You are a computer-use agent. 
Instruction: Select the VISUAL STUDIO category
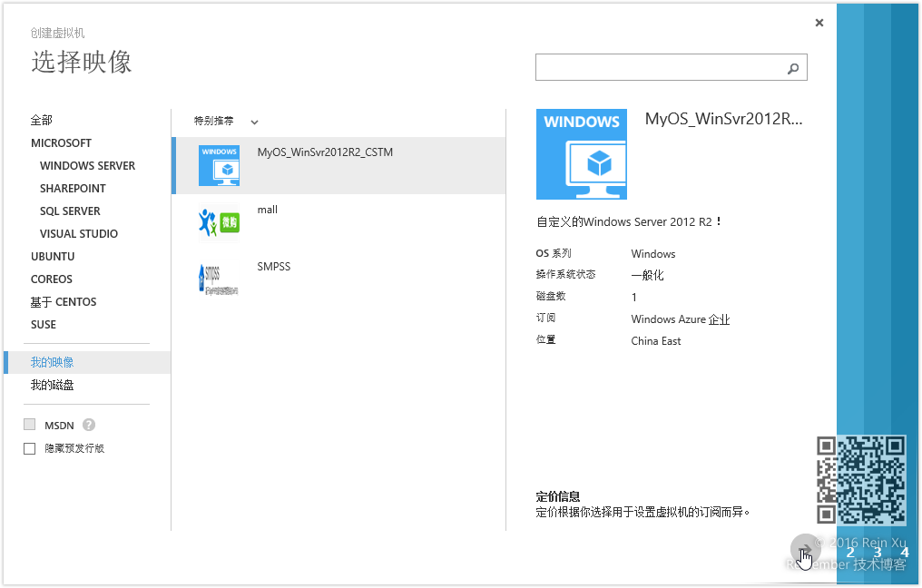pos(79,234)
